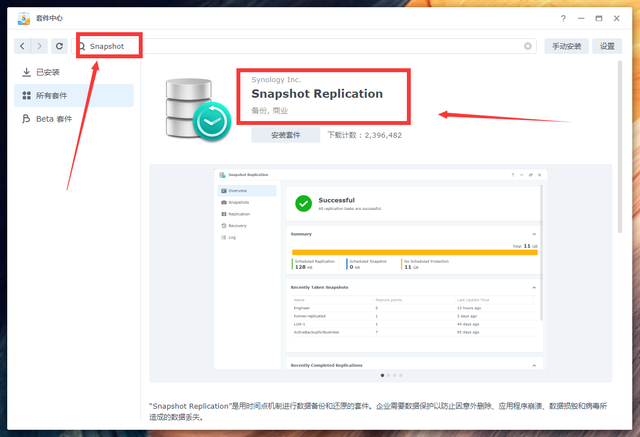The height and width of the screenshot is (437, 640).
Task: Select 所有套件 all packages
Action: [x=74, y=95]
